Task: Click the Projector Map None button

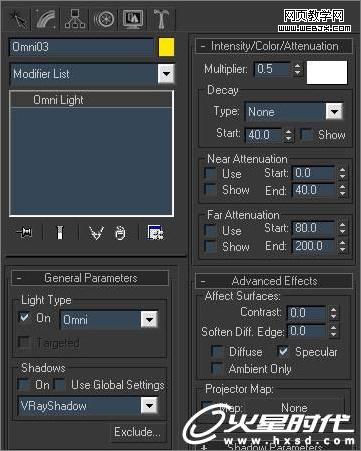Action: click(x=294, y=408)
